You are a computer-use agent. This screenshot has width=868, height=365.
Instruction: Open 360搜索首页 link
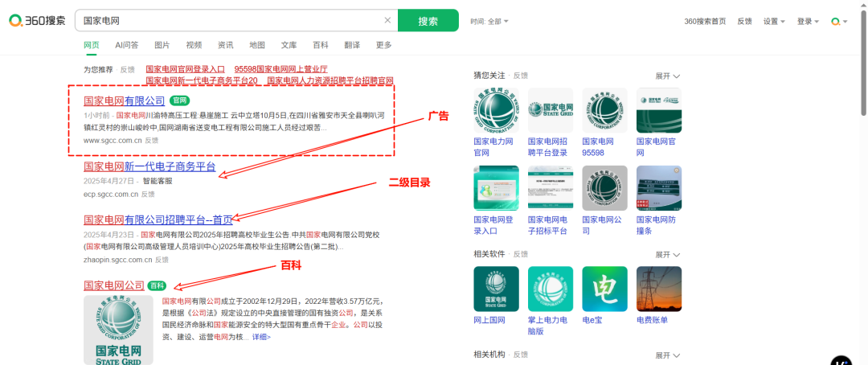coord(705,21)
